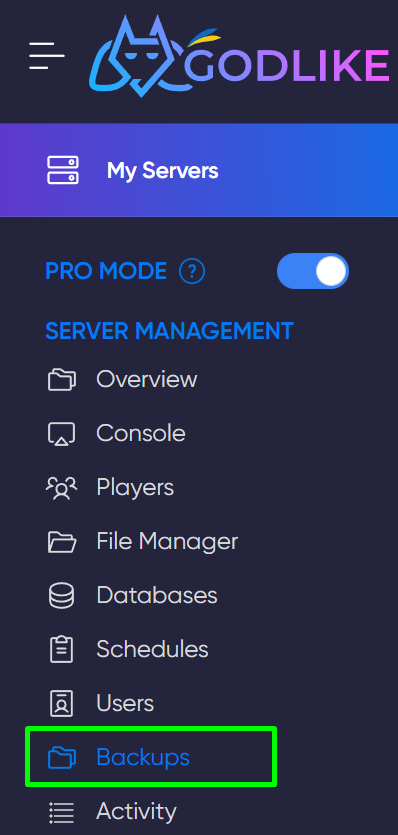Click the Players group icon
398x835 pixels.
pyautogui.click(x=61, y=488)
